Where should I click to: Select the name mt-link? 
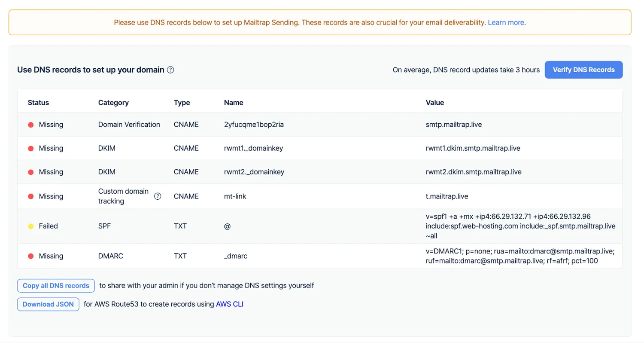tap(235, 196)
